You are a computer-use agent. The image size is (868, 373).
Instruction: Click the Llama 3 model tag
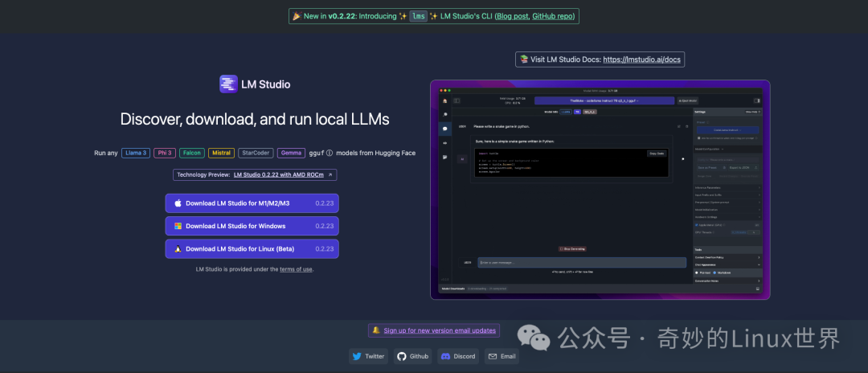tap(136, 154)
